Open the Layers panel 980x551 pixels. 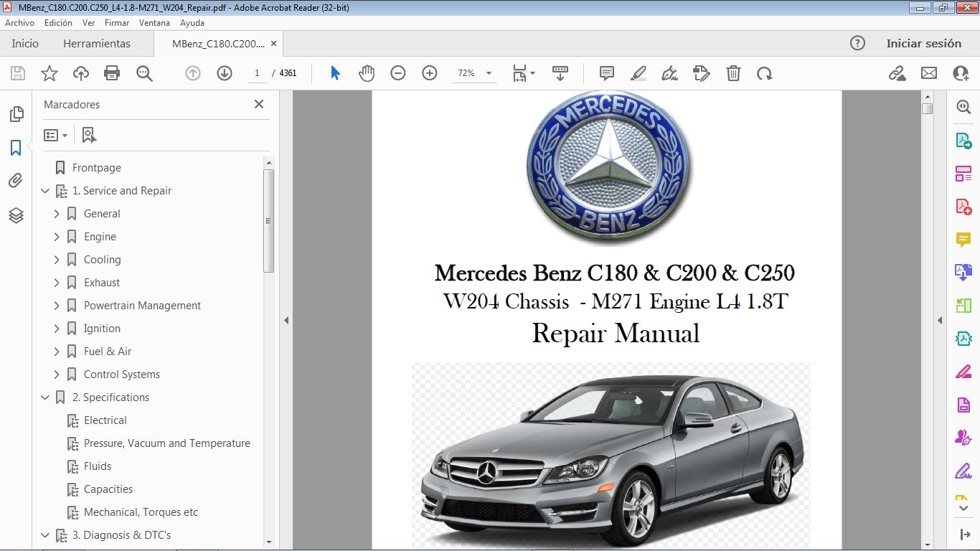(x=16, y=215)
